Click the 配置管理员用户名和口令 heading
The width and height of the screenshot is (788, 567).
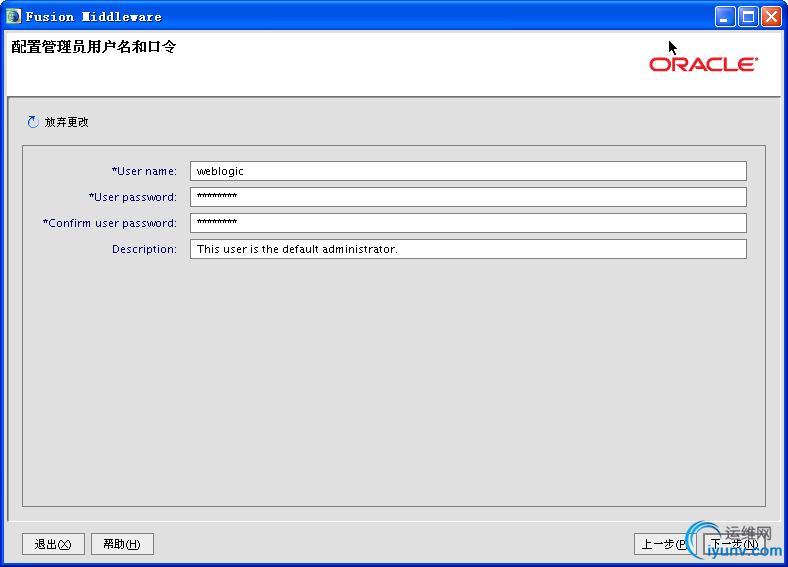pyautogui.click(x=93, y=47)
